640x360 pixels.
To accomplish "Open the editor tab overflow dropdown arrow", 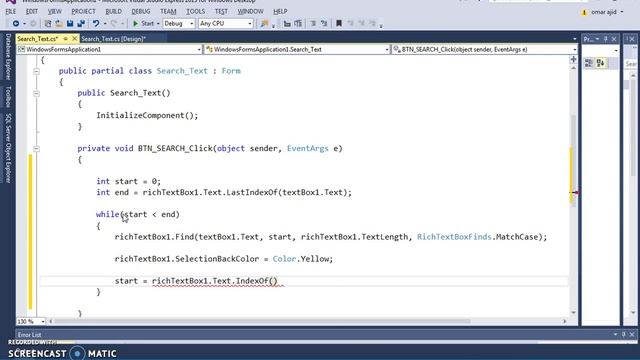I will (575, 39).
